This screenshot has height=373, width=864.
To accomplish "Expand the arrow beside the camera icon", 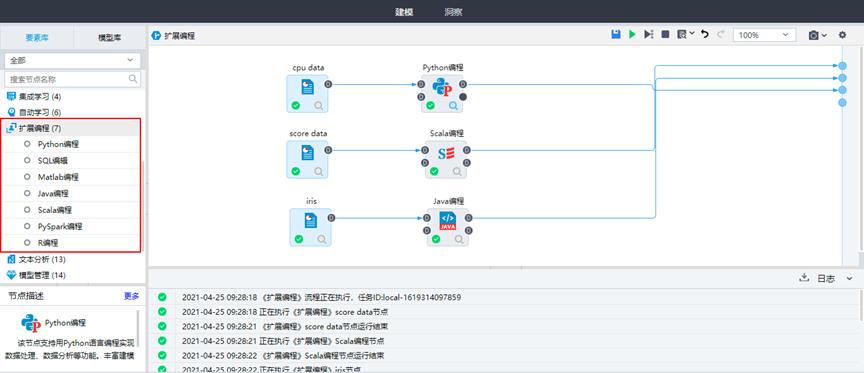I will (824, 35).
